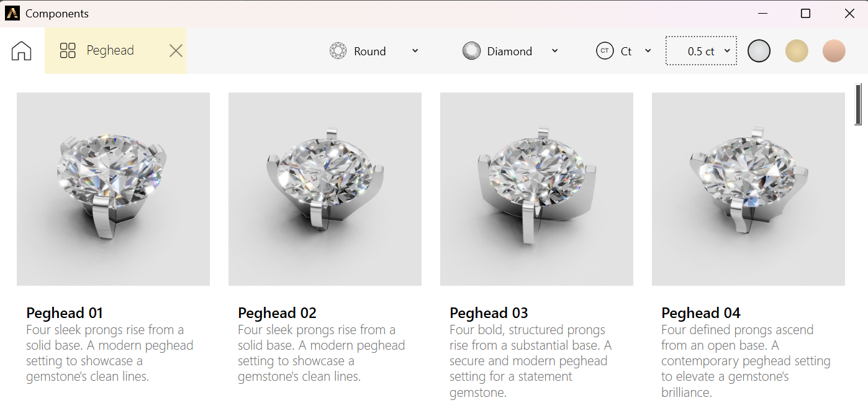Close the Peghead tab

[x=176, y=51]
